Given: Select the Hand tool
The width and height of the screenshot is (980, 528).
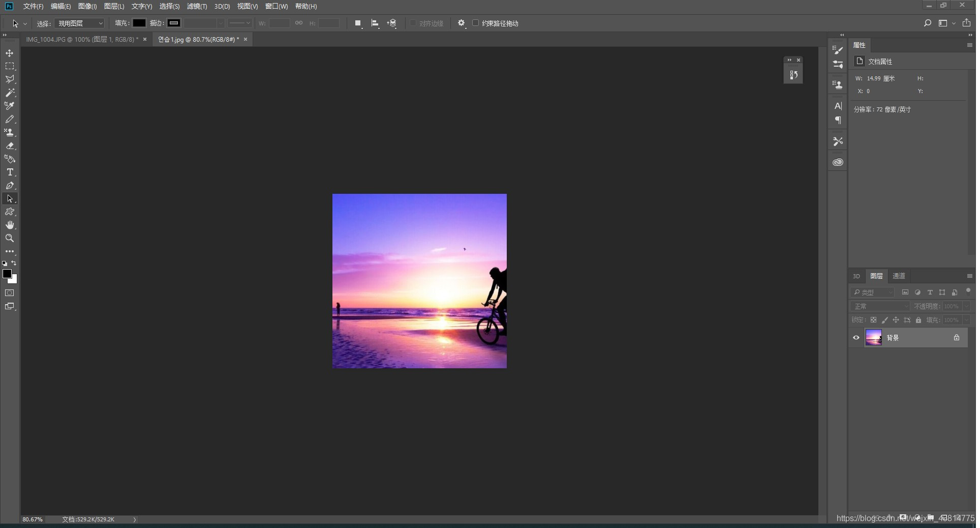Looking at the screenshot, I should coord(10,225).
